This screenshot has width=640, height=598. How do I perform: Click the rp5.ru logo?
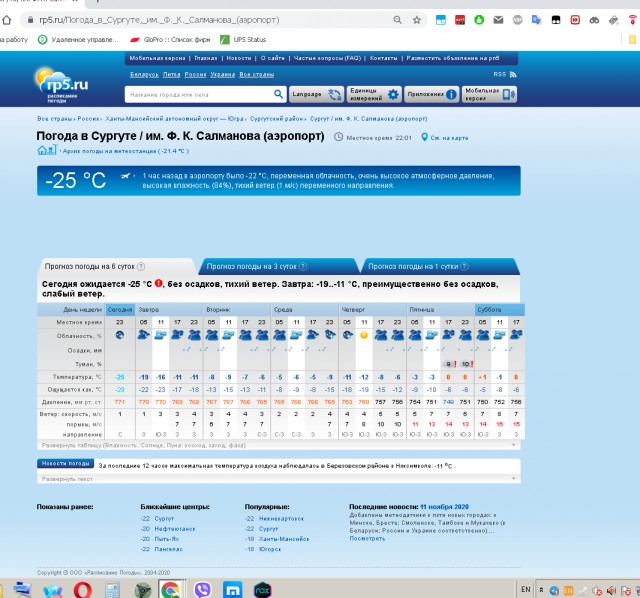point(62,84)
